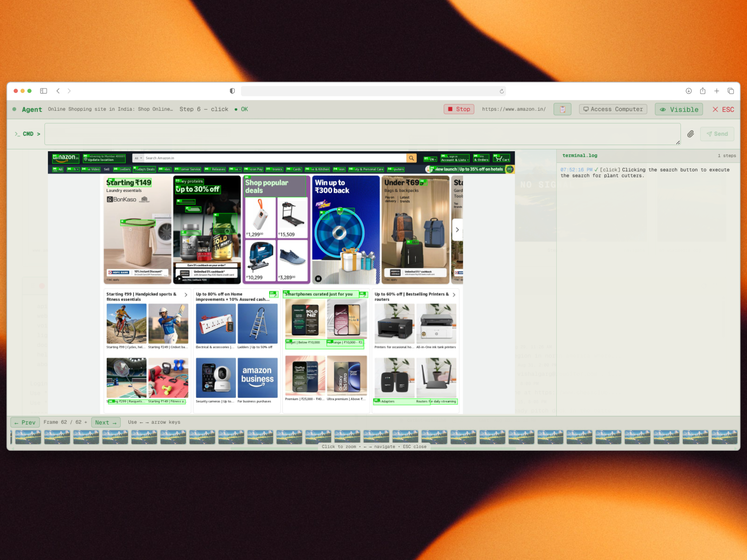Viewport: 747px width, 560px height.
Task: Expand the Home improvements card chevron
Action: point(274,294)
